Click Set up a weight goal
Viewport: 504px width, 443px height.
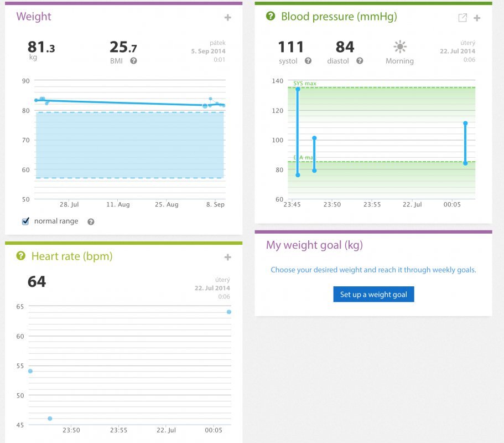(x=373, y=294)
